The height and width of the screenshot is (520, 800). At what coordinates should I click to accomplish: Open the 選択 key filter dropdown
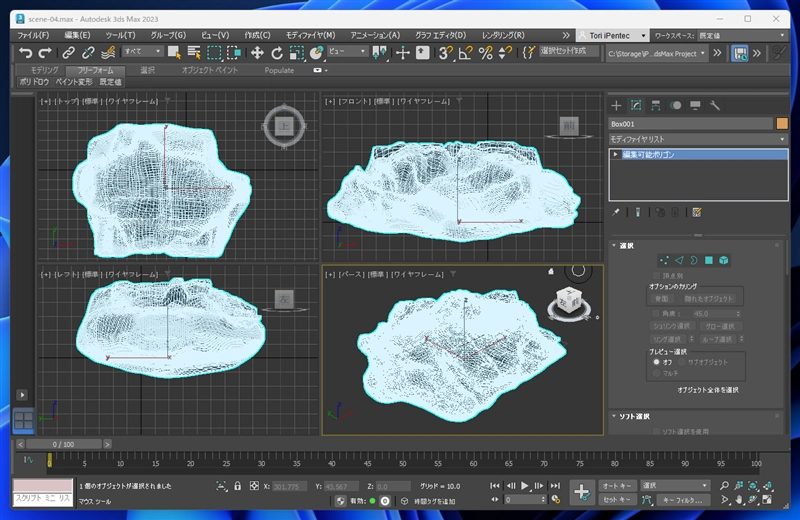pyautogui.click(x=675, y=485)
